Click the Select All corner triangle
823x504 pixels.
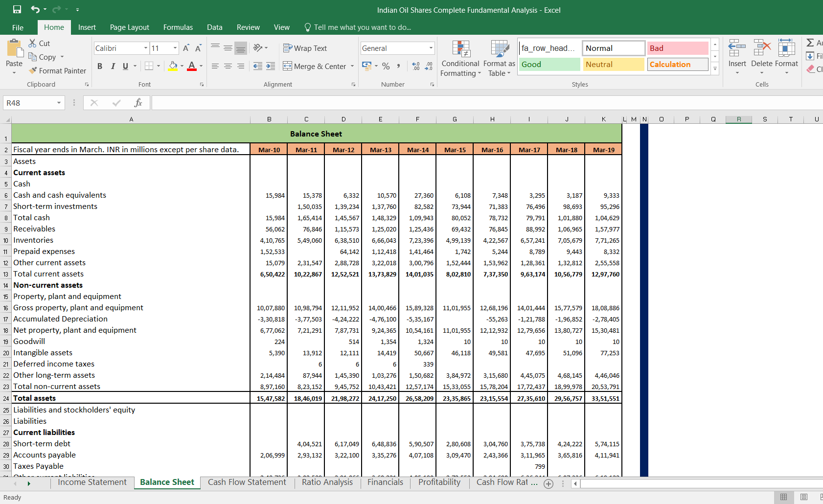7,119
